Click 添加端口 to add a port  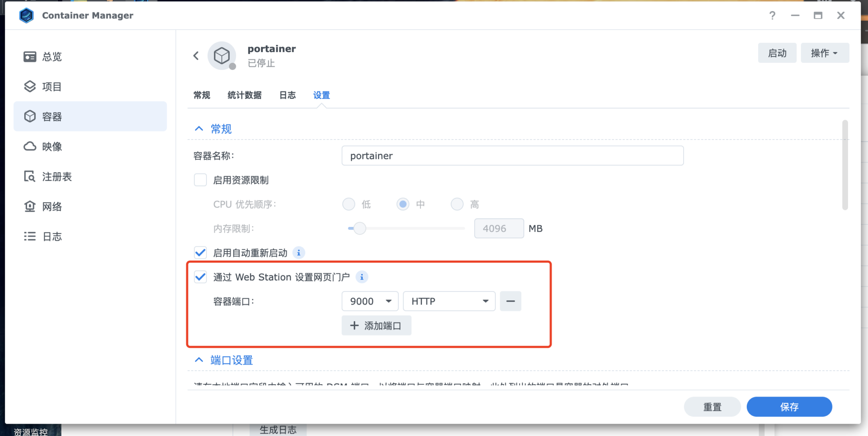click(x=376, y=325)
